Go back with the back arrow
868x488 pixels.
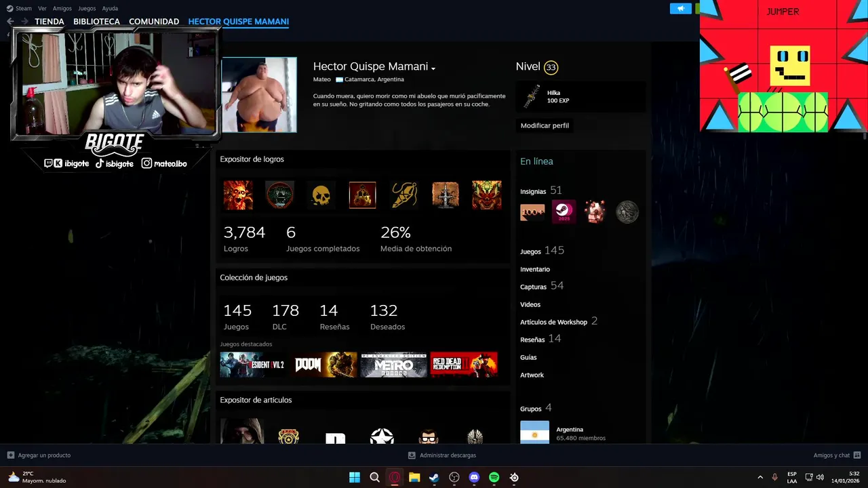[10, 22]
